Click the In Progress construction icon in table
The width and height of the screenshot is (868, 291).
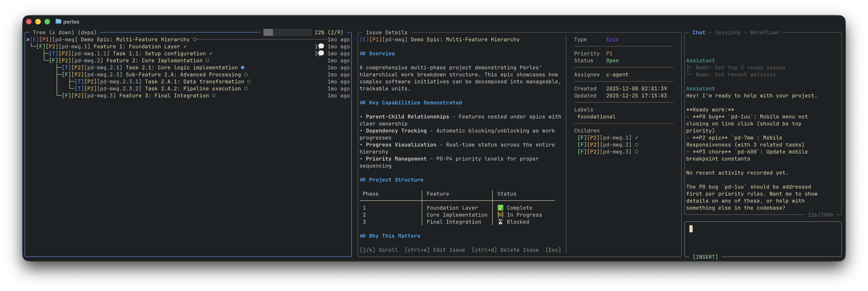(500, 215)
